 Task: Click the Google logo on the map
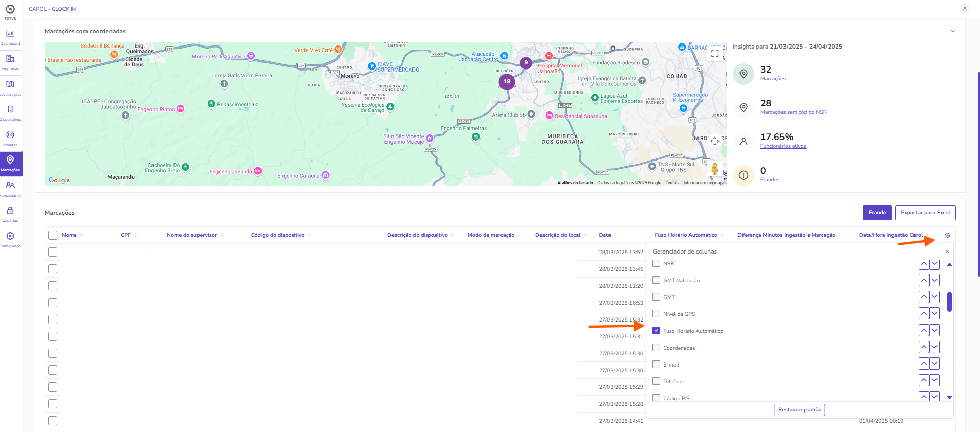(x=59, y=180)
